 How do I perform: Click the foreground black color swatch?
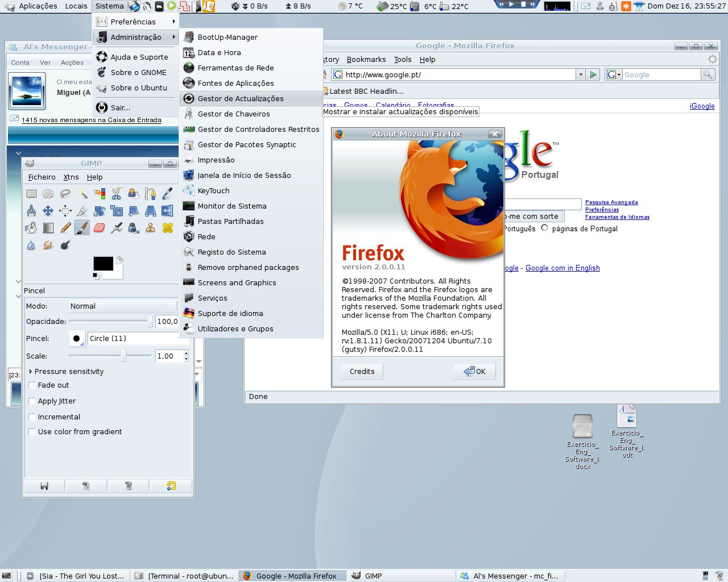103,263
